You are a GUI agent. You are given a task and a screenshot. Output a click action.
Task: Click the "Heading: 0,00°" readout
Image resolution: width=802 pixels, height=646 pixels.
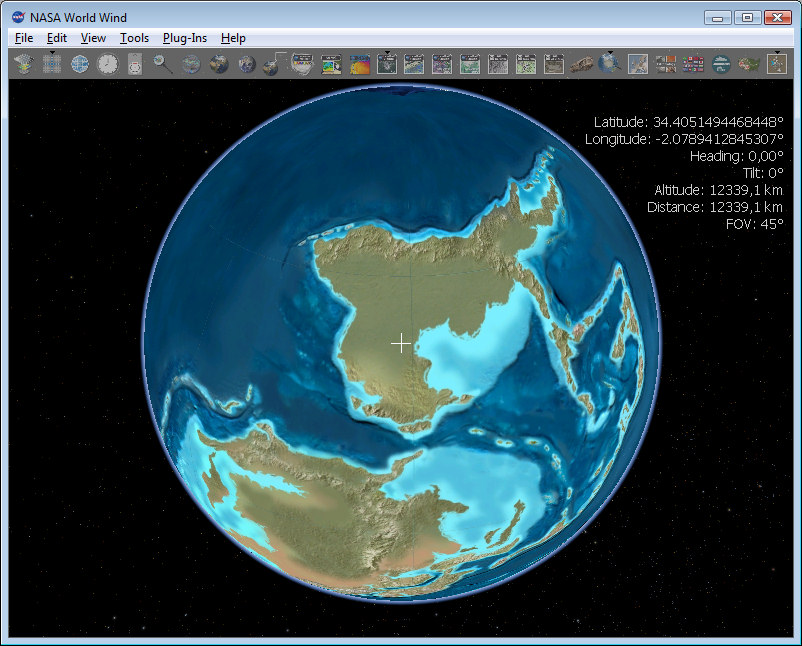(737, 155)
